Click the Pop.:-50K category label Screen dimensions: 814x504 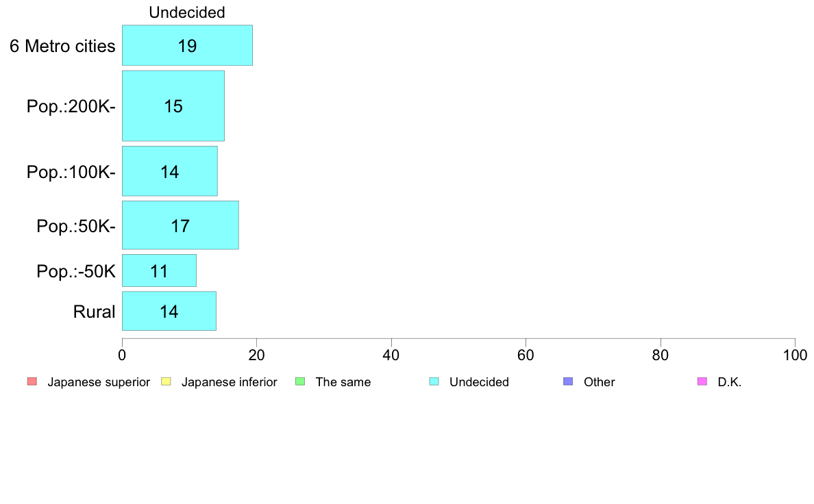coord(76,271)
